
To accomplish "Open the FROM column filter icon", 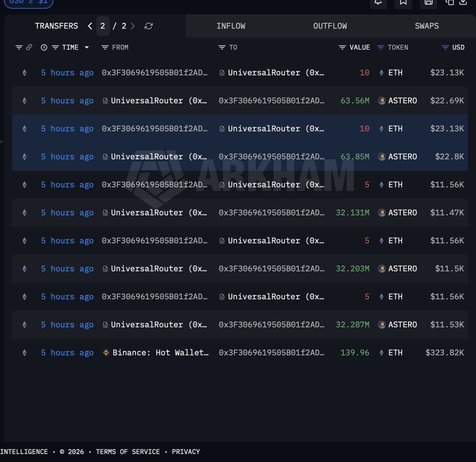I will tap(105, 48).
